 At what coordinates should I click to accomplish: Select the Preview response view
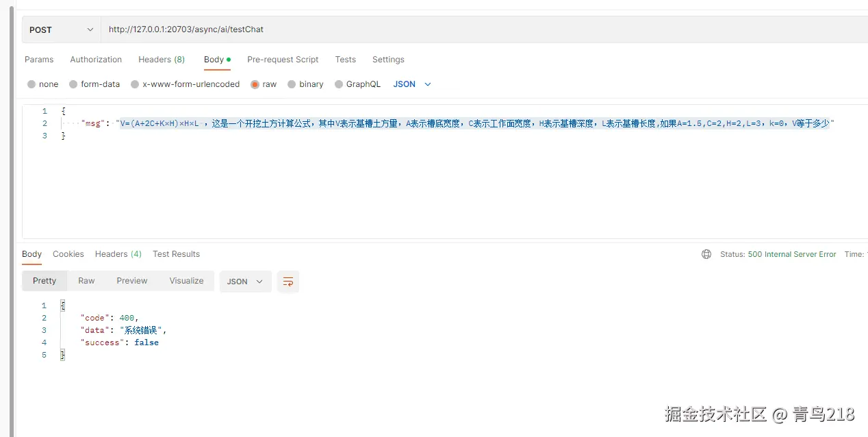(132, 281)
